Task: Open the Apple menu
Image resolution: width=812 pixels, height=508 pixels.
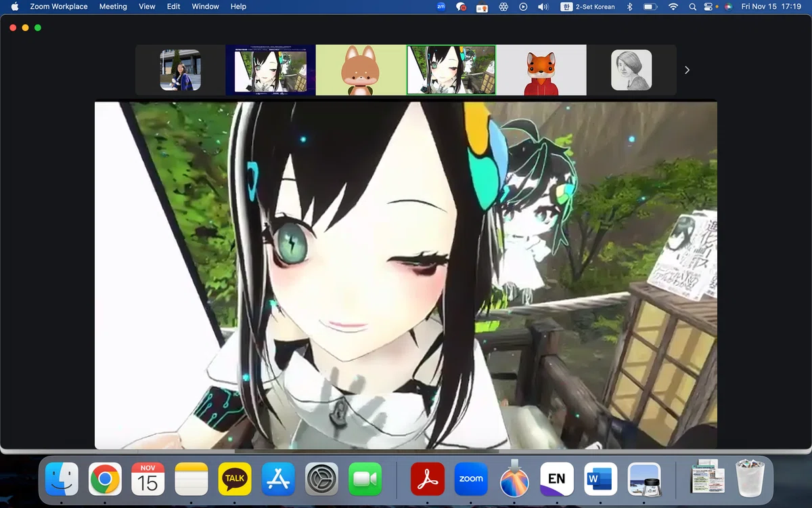Action: pos(14,6)
